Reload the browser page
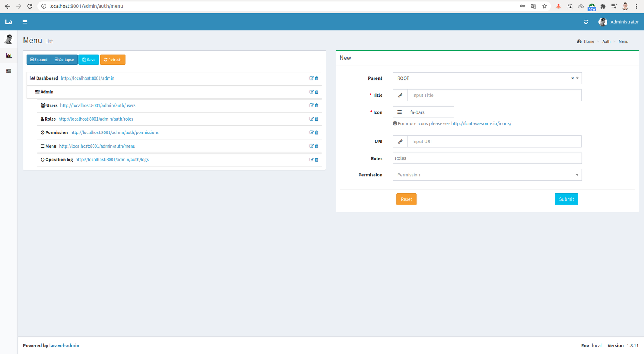The height and width of the screenshot is (354, 644). point(30,6)
